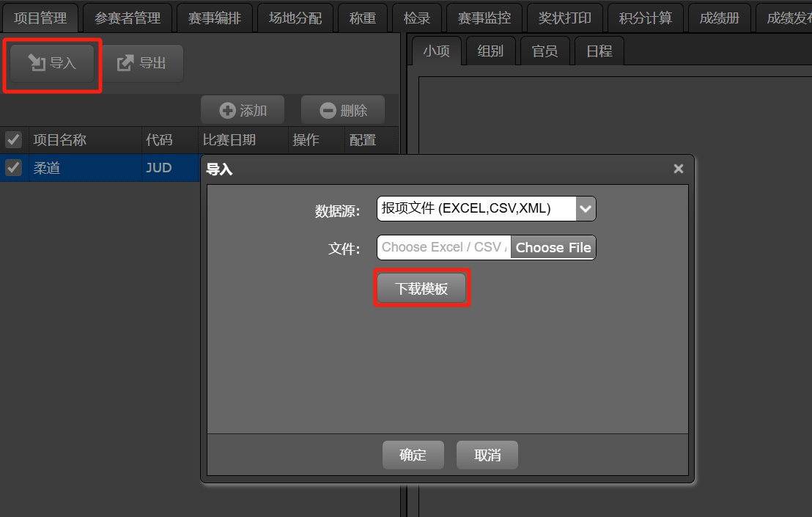Go to the 称重 tab
Screen dimensions: 812x517
coord(363,18)
